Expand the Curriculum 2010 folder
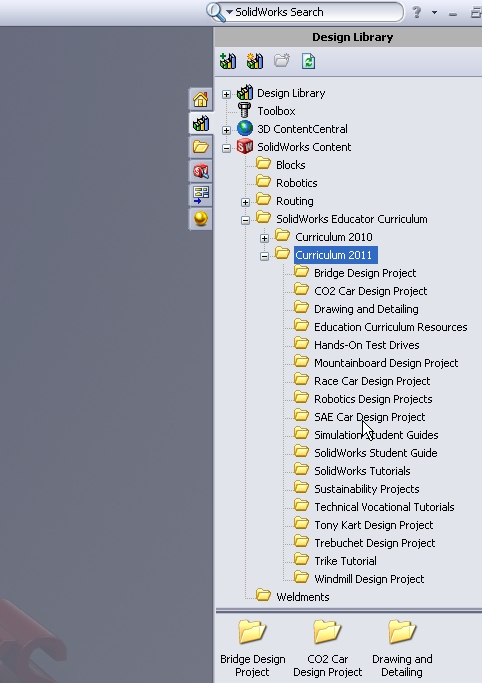Screen dimensions: 482x683 [x=264, y=238]
